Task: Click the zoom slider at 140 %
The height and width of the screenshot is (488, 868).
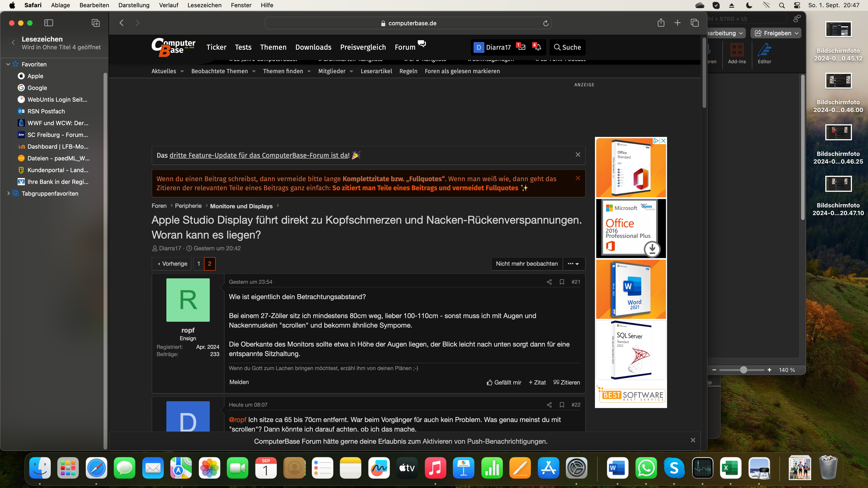Action: point(743,370)
